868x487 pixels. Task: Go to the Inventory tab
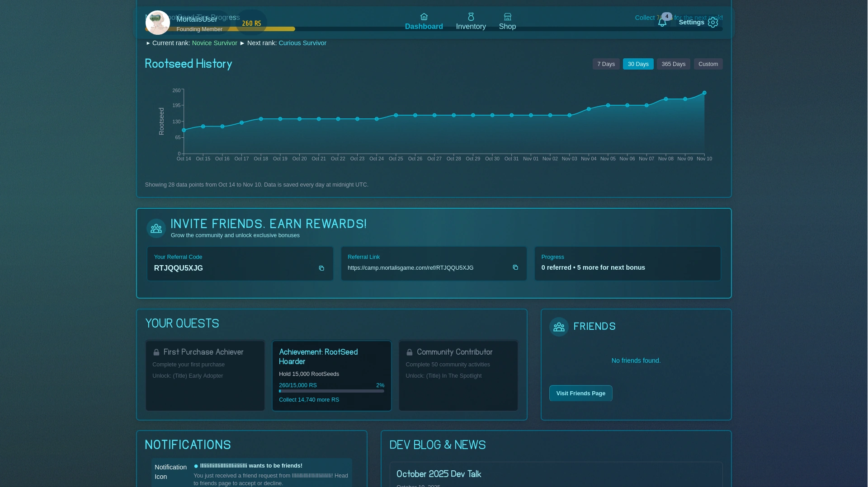pyautogui.click(x=471, y=22)
